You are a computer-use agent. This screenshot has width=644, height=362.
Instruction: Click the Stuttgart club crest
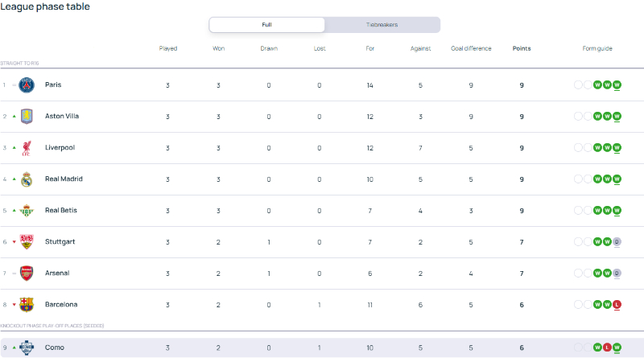pyautogui.click(x=27, y=242)
